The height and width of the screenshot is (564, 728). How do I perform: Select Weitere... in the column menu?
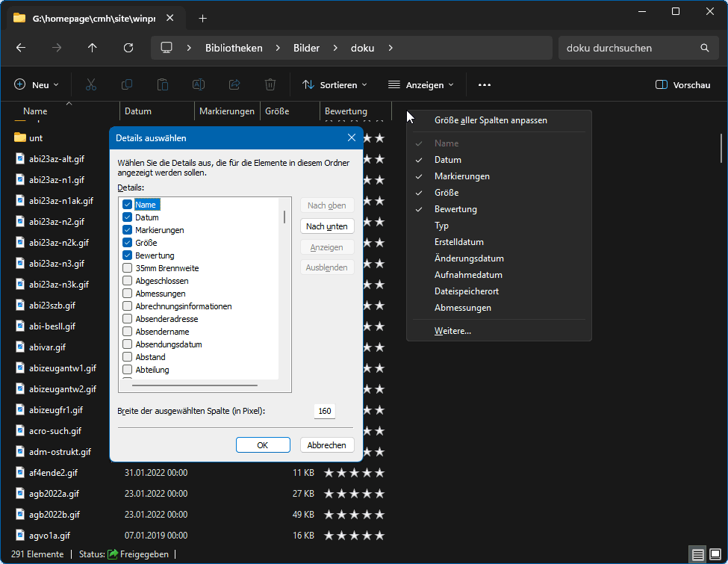(x=452, y=331)
